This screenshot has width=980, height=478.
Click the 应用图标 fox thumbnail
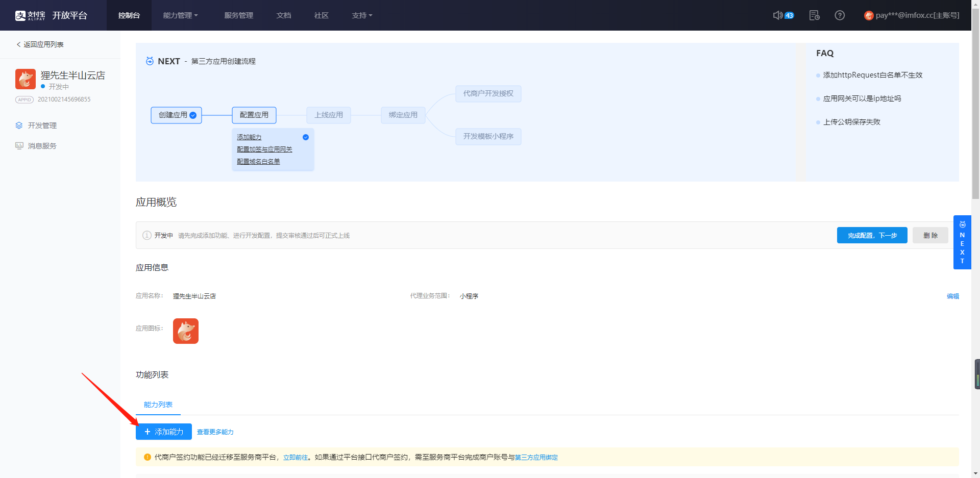[186, 331]
